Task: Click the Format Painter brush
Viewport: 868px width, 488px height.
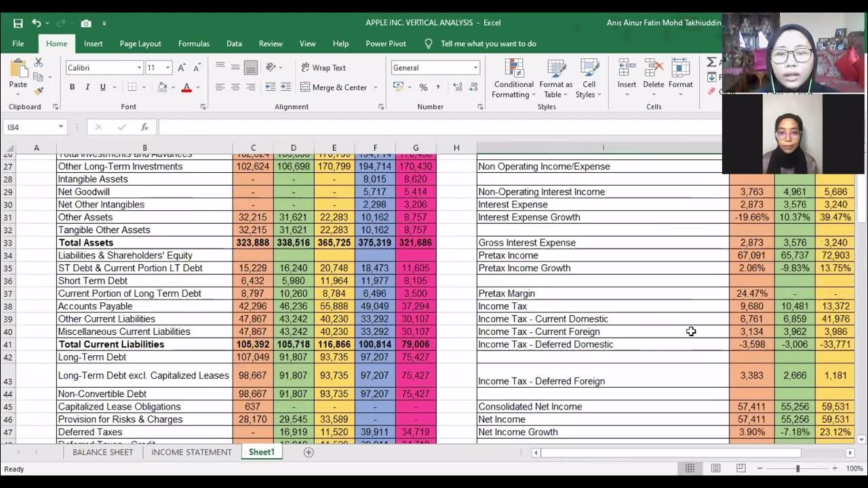Action: point(39,91)
